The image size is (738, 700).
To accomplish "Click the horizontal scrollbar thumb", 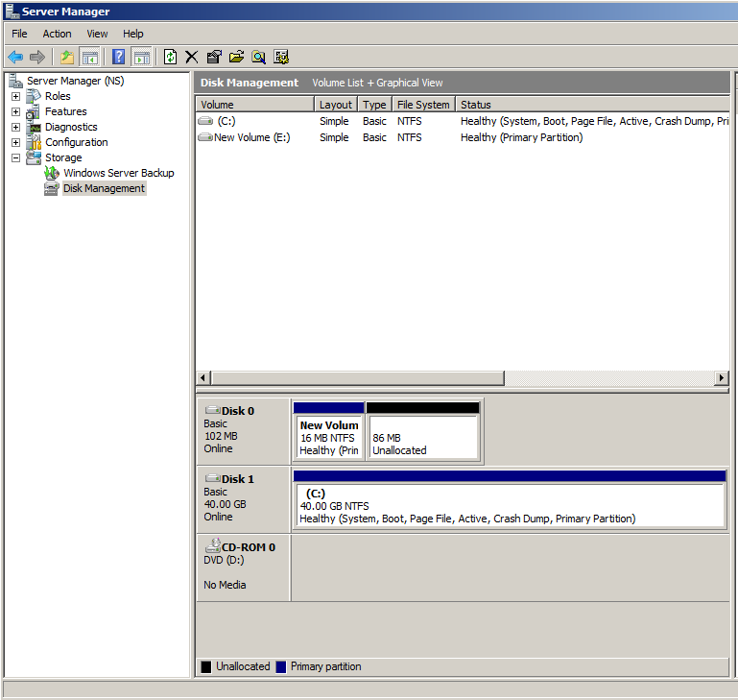I will tap(358, 377).
